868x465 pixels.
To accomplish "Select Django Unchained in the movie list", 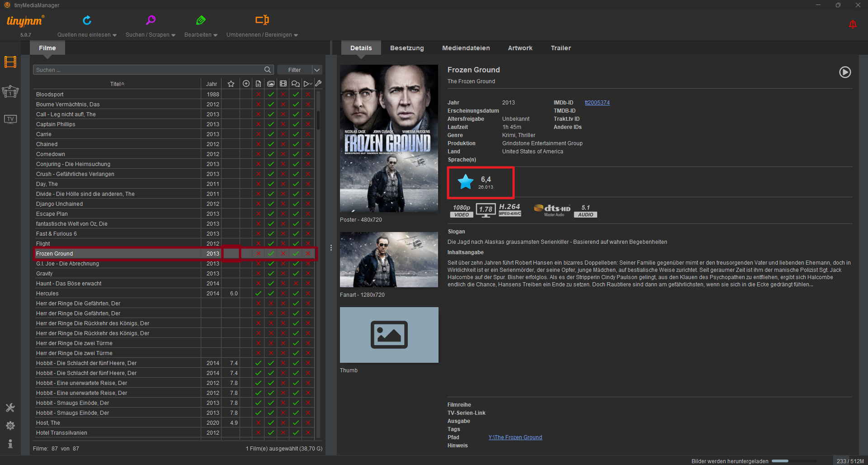I will point(174,204).
